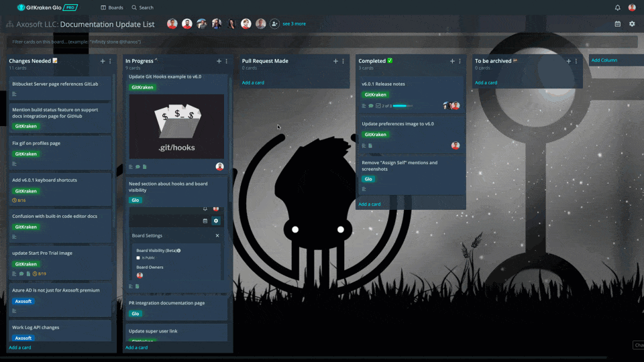Click the first board member avatar

pos(172,24)
